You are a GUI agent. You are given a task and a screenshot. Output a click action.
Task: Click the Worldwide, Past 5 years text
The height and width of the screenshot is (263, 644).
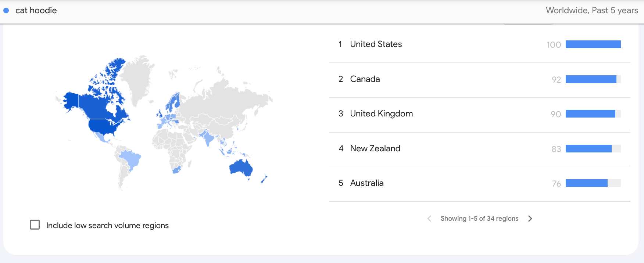[x=592, y=10]
